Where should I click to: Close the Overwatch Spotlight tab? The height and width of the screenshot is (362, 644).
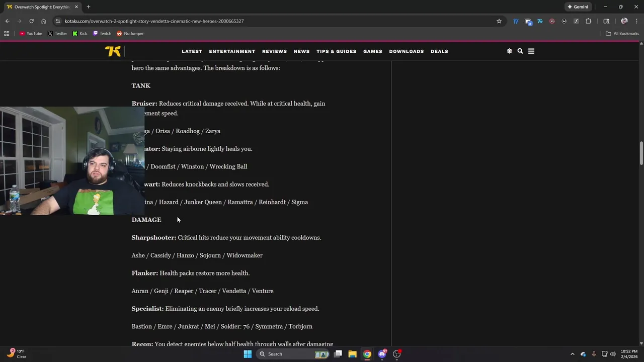pyautogui.click(x=76, y=7)
